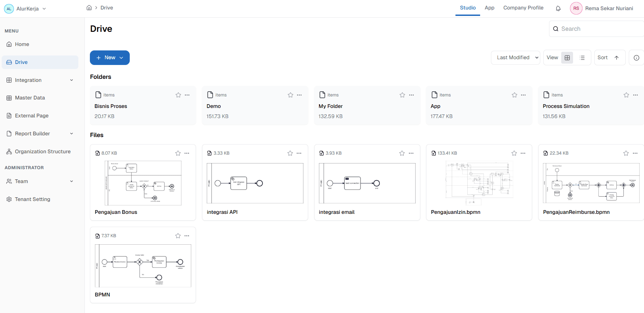The width and height of the screenshot is (644, 313).
Task: Click the home breadcrumb icon
Action: coord(89,8)
